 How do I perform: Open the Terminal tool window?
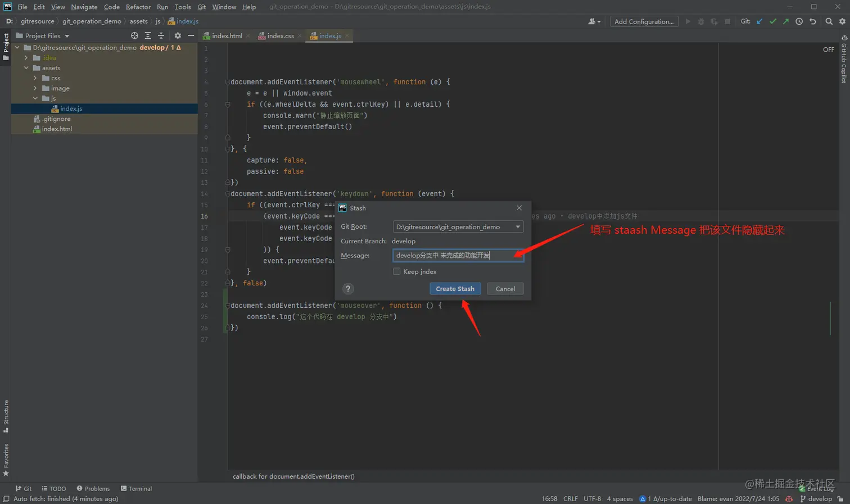137,489
